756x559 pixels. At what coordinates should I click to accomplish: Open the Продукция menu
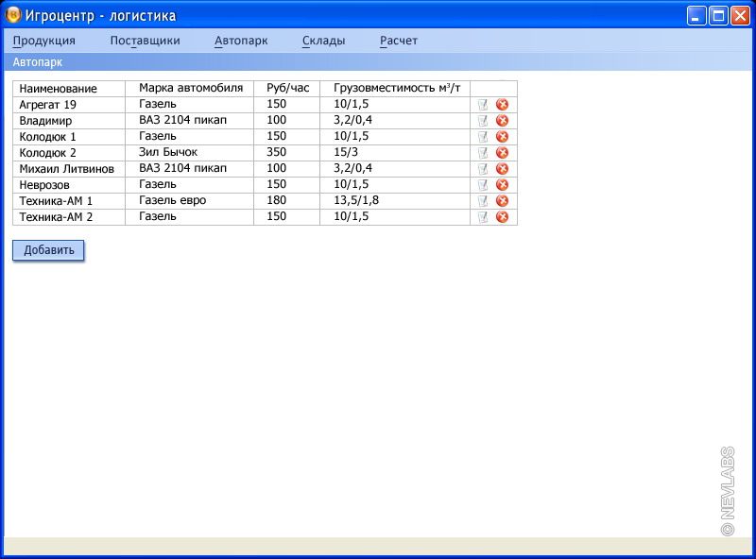click(43, 41)
